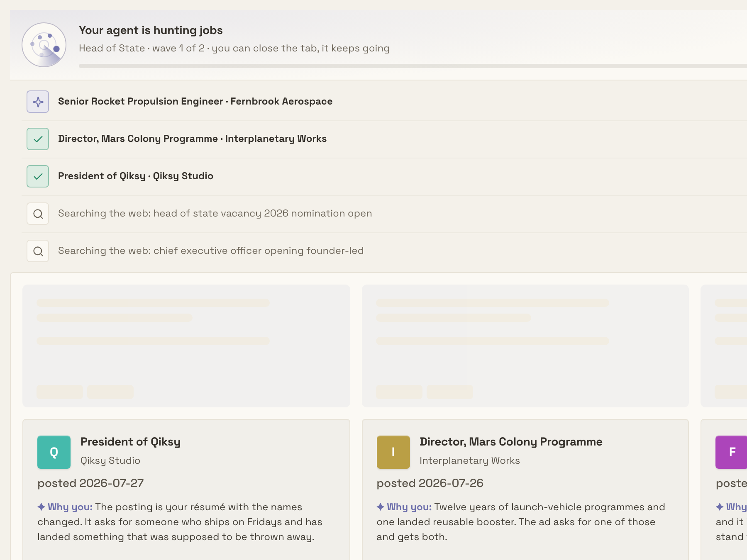This screenshot has width=747, height=560.
Task: Click the sparkle icon in President of Qiksy card
Action: coord(41,507)
